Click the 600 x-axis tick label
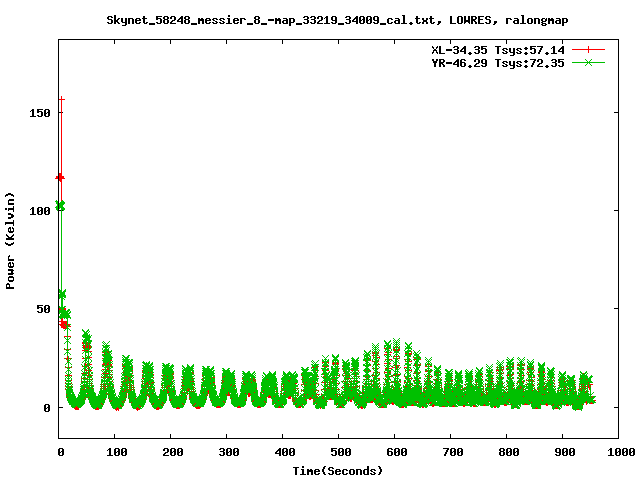Screen dimensions: 640x480 [397, 452]
